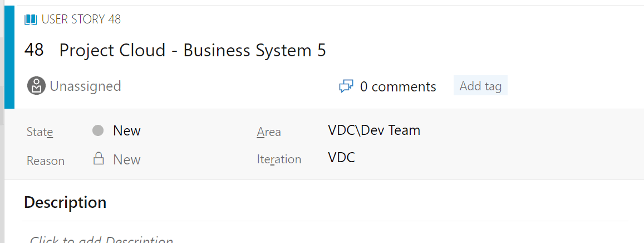Open the Iteration path VDC field
Screen dimensions: 644x243
pos(341,158)
